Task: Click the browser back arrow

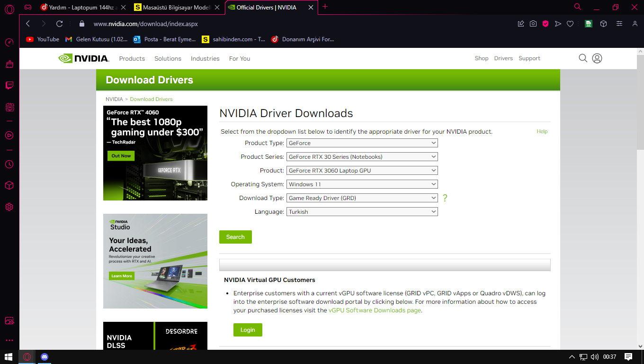Action: click(28, 24)
